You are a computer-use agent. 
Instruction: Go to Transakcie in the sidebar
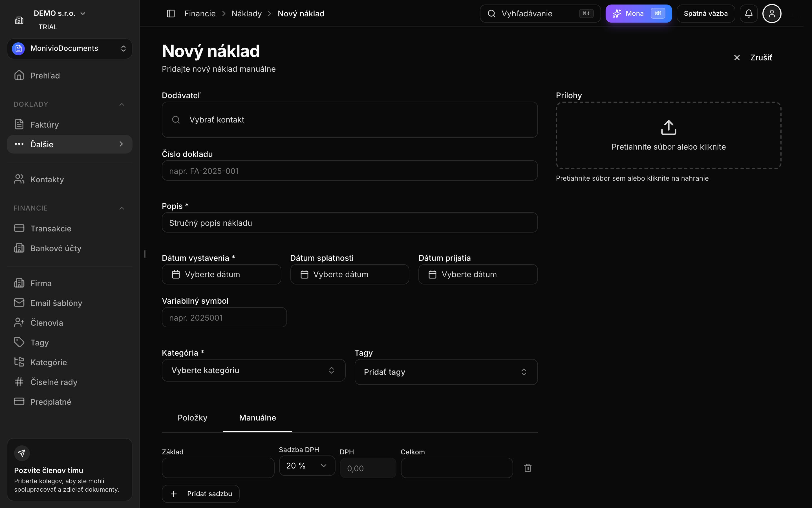click(x=69, y=229)
